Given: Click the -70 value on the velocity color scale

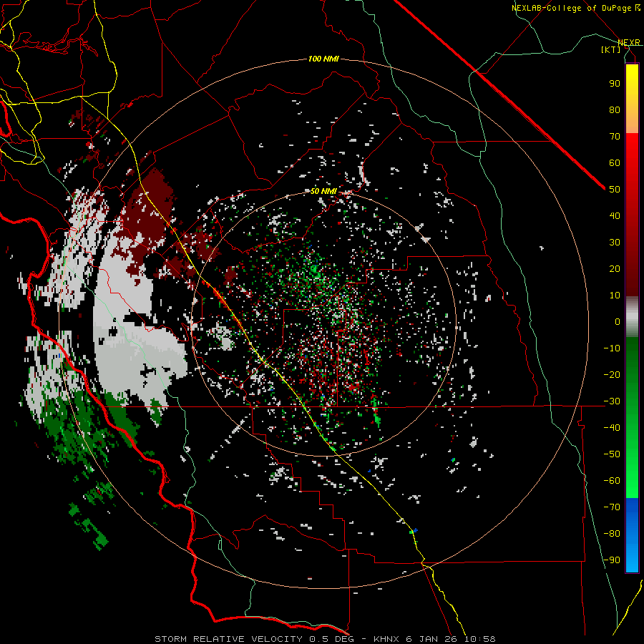Looking at the screenshot, I should [612, 507].
